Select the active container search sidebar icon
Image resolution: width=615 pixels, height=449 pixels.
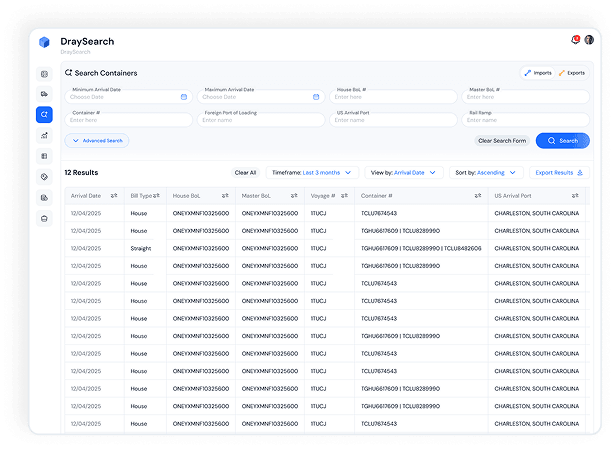44,115
